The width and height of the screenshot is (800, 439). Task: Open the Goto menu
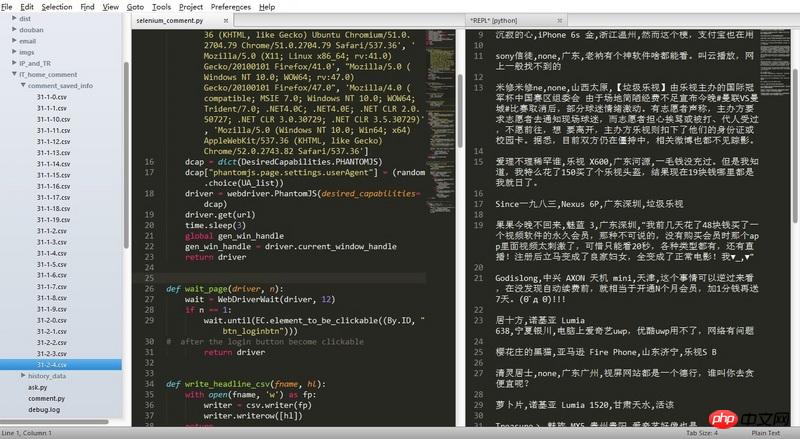pyautogui.click(x=134, y=6)
